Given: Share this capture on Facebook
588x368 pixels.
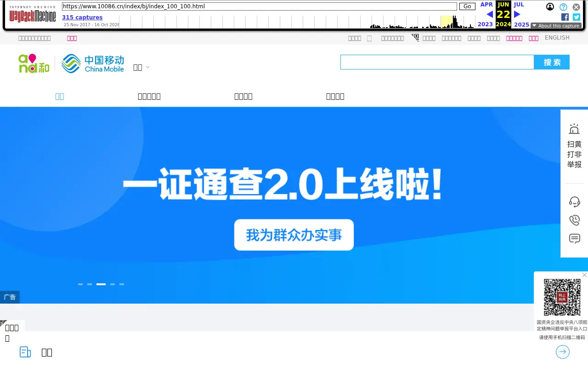Looking at the screenshot, I should click(x=565, y=17).
